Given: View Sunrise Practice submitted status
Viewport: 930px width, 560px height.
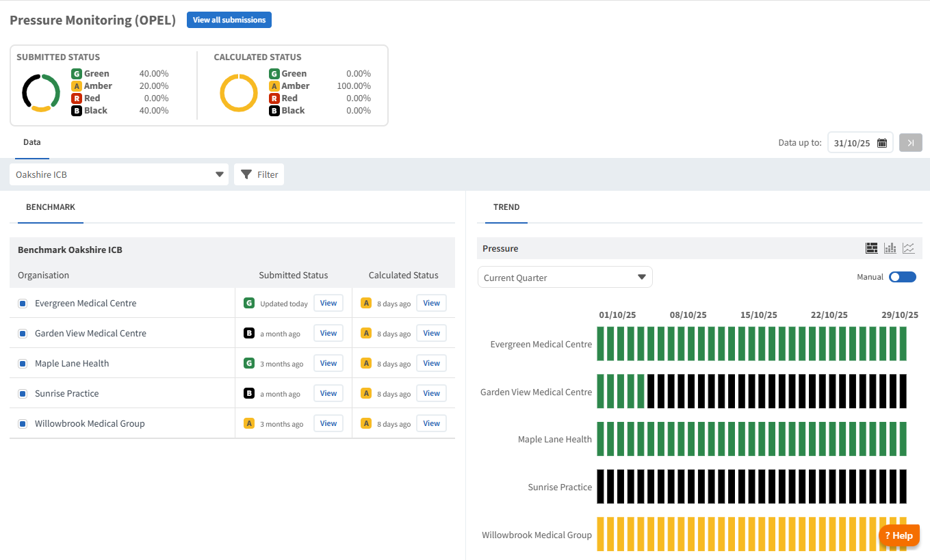Looking at the screenshot, I should [328, 393].
